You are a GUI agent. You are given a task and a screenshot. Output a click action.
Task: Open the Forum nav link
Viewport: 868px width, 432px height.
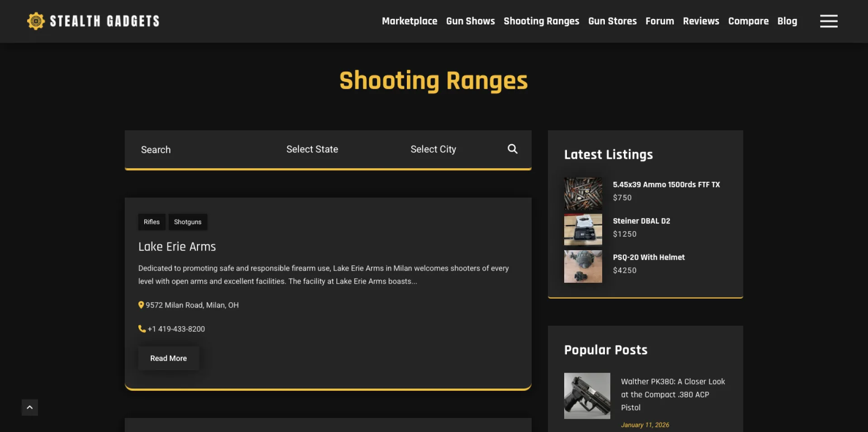pos(659,21)
